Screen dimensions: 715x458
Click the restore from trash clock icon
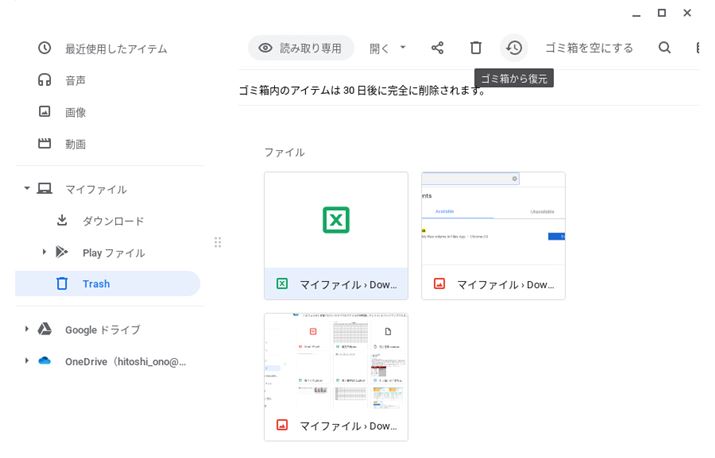tap(514, 48)
